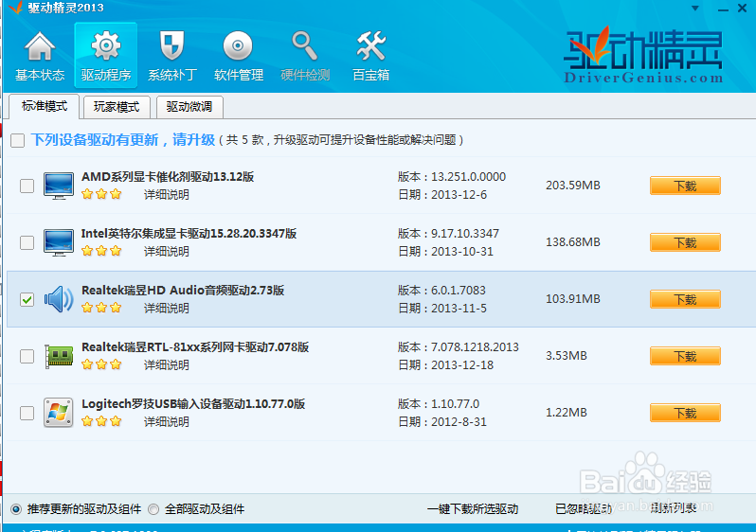Click the AMD系列显卡催化剂驱动13.12版 title

168,177
